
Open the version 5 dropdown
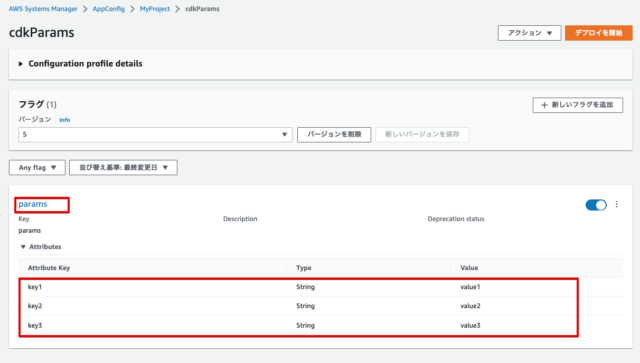(155, 135)
